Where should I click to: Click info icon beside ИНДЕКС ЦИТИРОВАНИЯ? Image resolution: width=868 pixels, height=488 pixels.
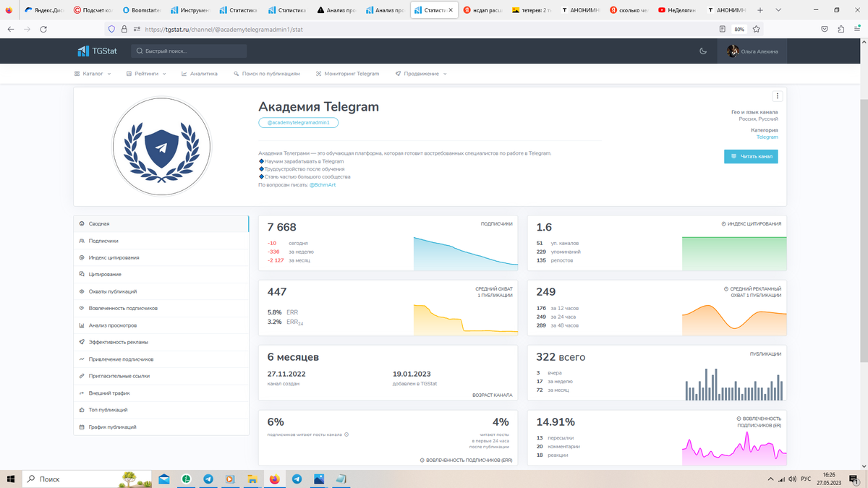tap(724, 224)
